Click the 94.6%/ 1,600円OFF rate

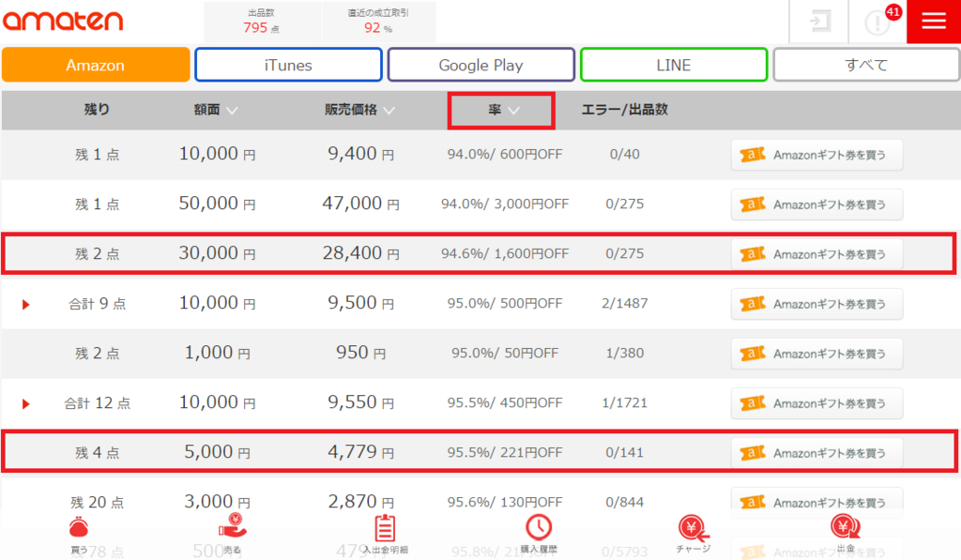pyautogui.click(x=505, y=253)
